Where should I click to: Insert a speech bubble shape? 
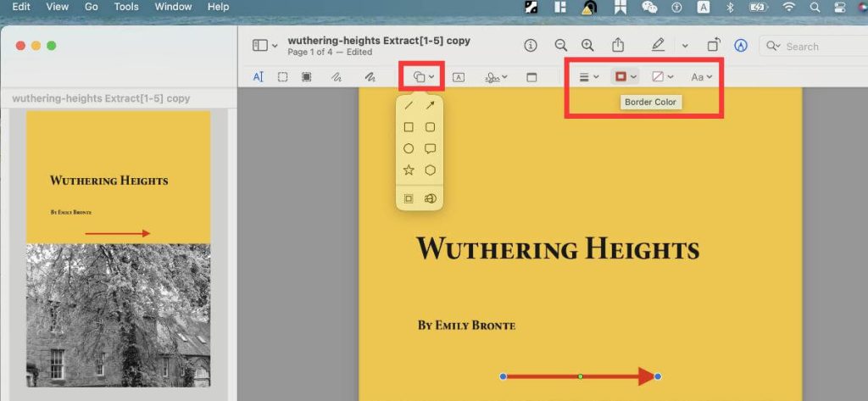(x=430, y=148)
